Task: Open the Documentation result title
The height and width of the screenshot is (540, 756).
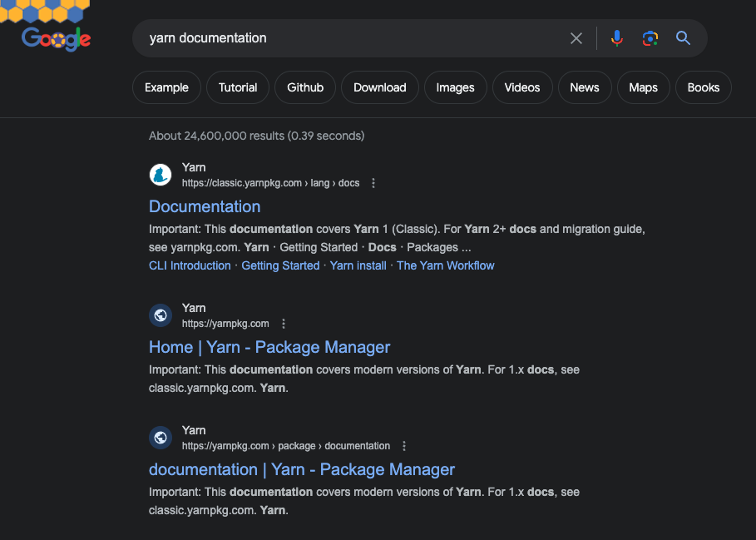Action: [x=205, y=206]
